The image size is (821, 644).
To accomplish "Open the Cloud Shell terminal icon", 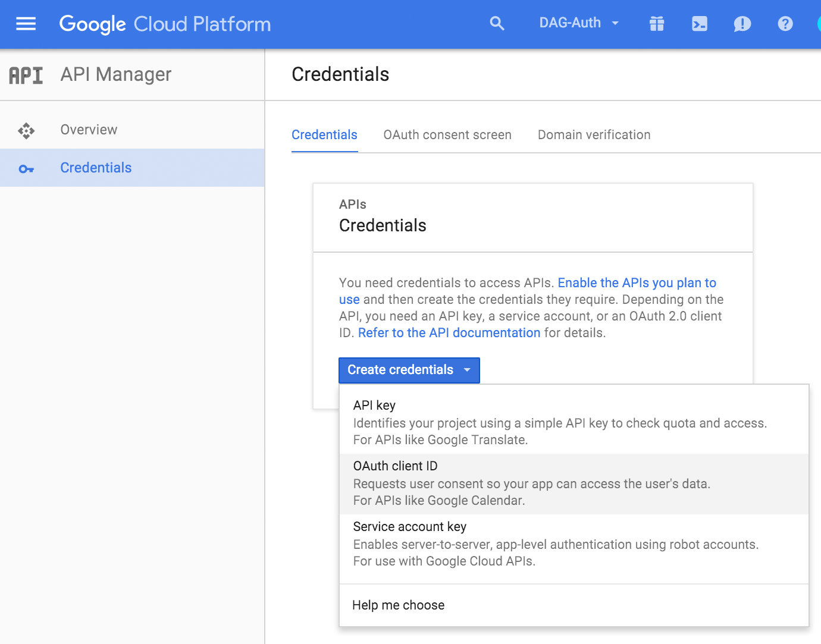I will [699, 24].
